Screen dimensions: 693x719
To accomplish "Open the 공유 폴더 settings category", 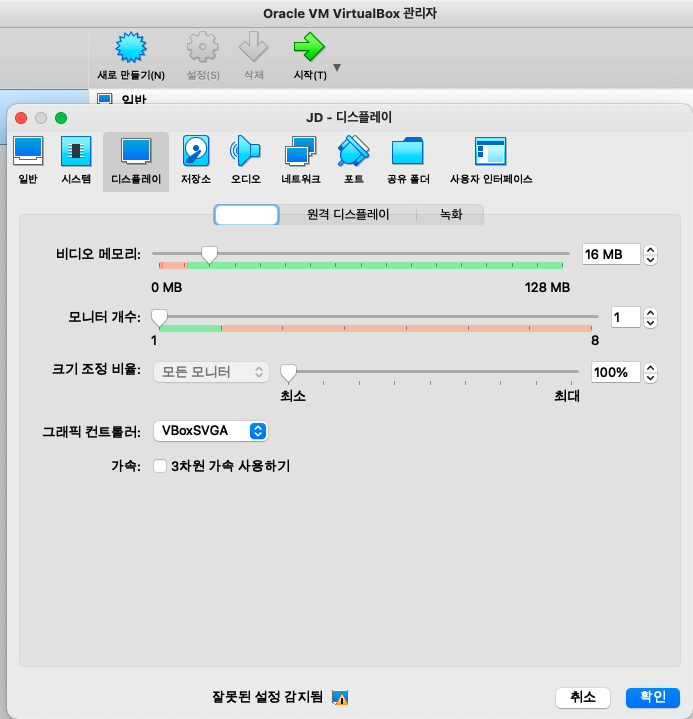I will (x=408, y=160).
